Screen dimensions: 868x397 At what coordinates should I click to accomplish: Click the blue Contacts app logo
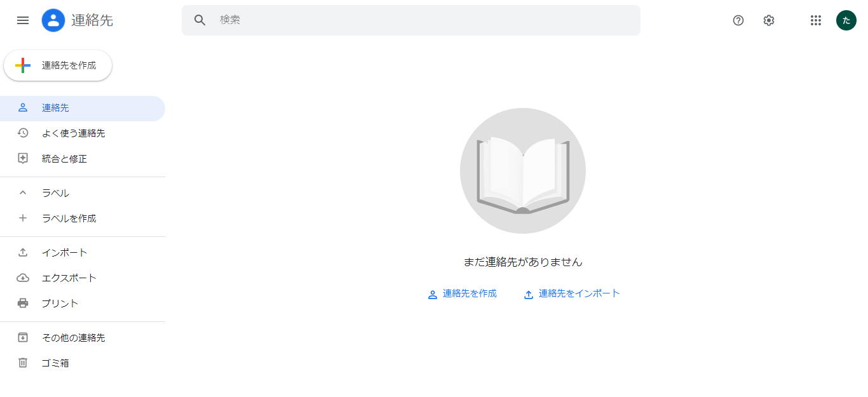pos(53,20)
